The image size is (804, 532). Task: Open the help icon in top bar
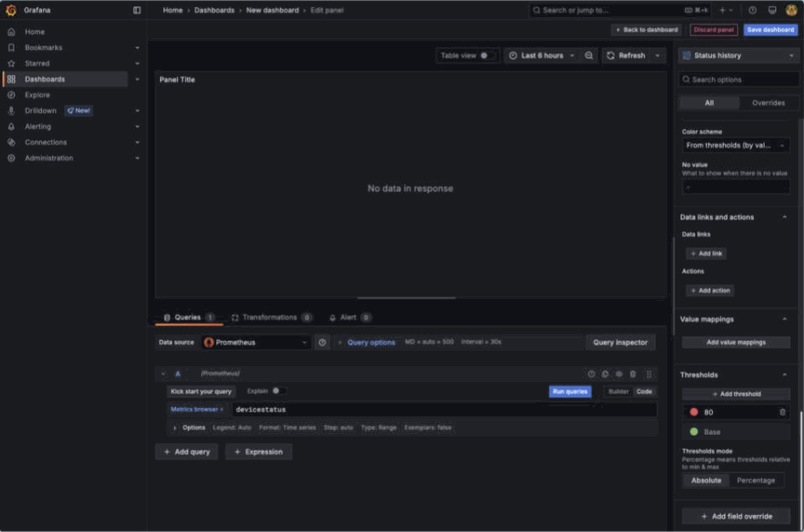coord(752,10)
